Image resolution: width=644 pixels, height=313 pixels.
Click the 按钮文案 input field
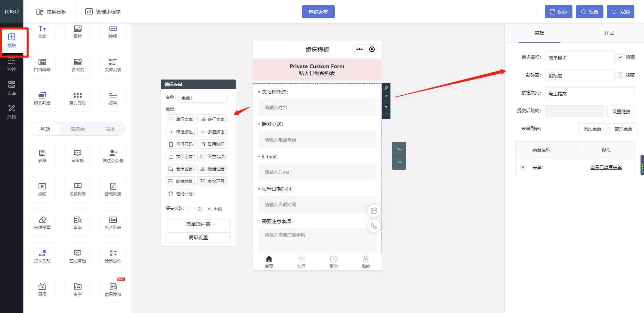coord(590,93)
